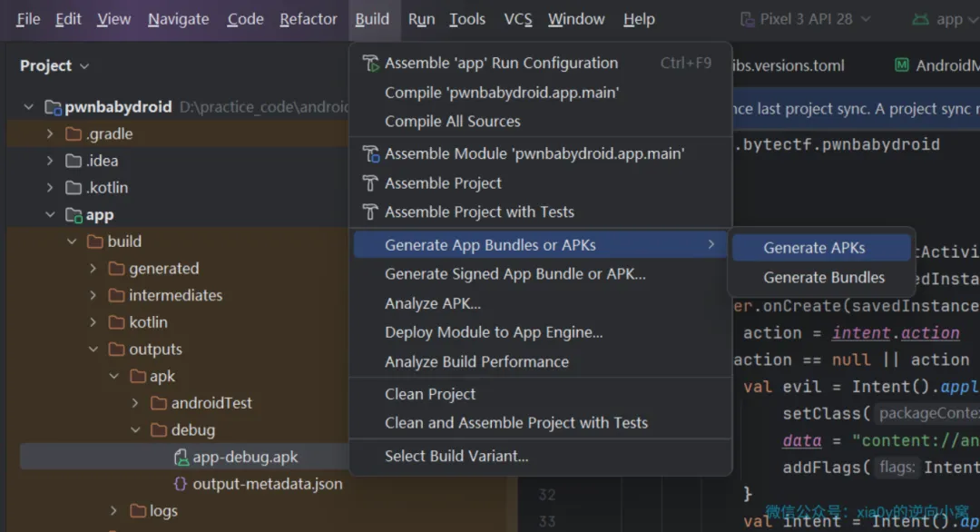Expand the logs folder
Screen dimensions: 980x532
point(113,511)
